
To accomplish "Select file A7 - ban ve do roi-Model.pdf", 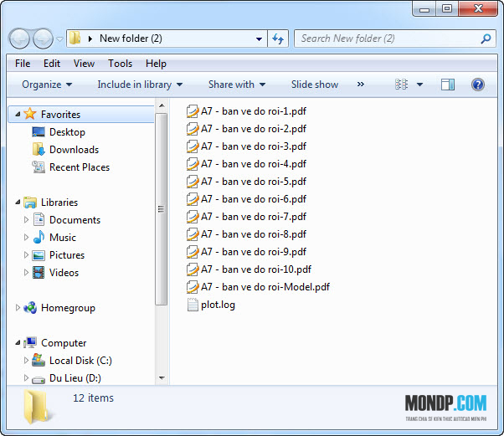I will [259, 287].
